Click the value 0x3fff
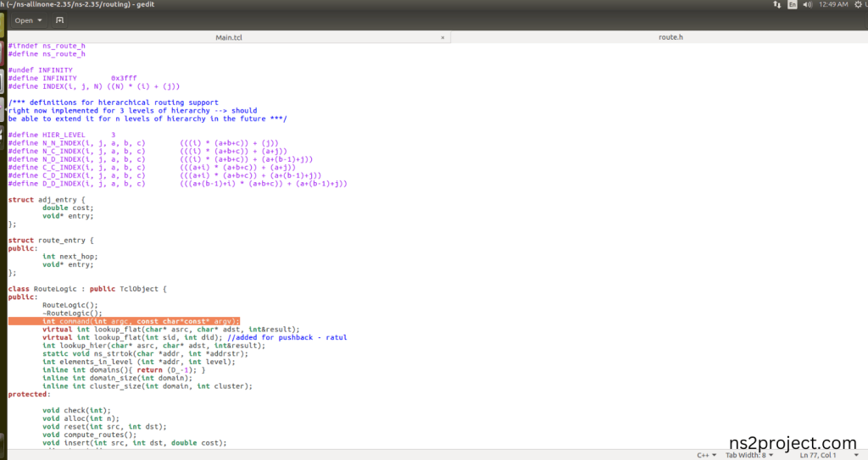This screenshot has height=460, width=868. [x=124, y=78]
